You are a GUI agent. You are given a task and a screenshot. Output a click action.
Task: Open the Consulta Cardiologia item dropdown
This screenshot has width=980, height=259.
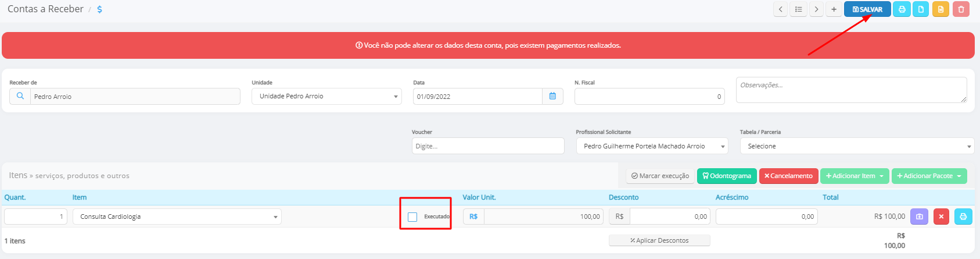[x=177, y=217]
